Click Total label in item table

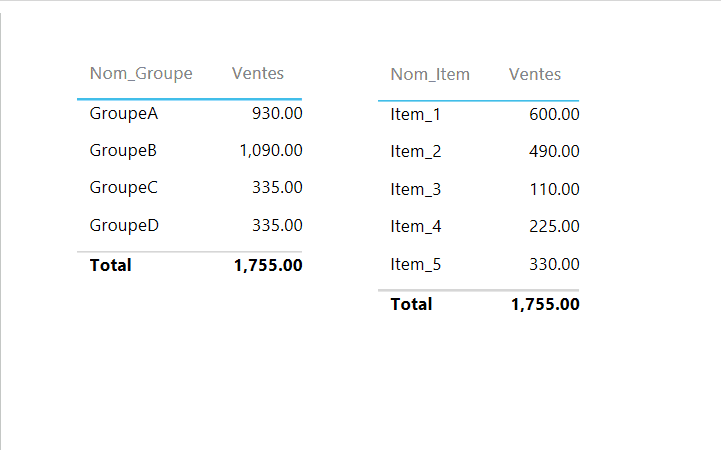(411, 304)
